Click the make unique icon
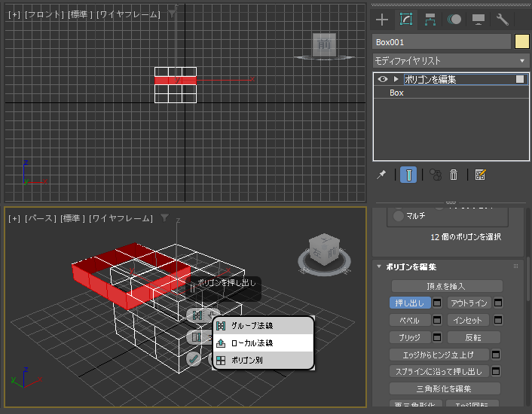This screenshot has height=414, width=532. click(x=436, y=175)
